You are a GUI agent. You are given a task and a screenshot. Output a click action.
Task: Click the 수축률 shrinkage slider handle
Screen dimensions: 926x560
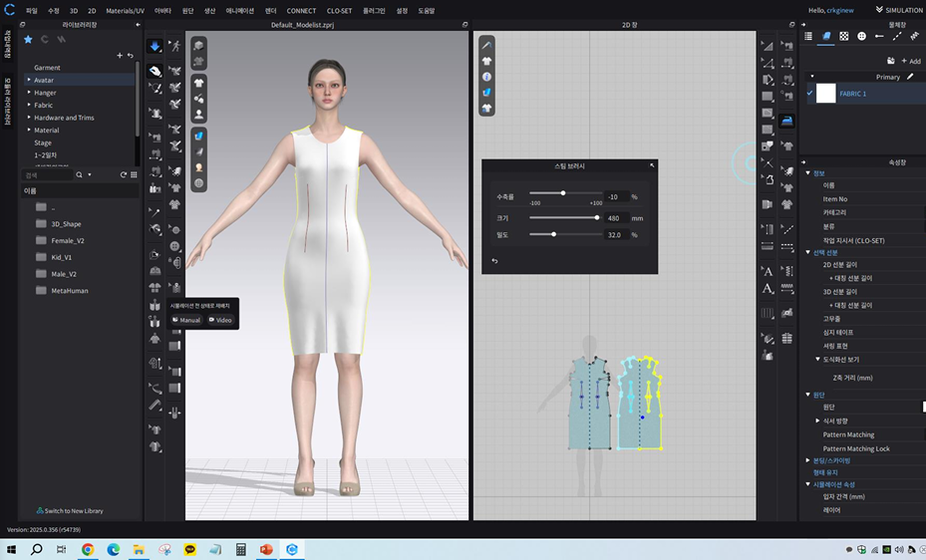(563, 193)
